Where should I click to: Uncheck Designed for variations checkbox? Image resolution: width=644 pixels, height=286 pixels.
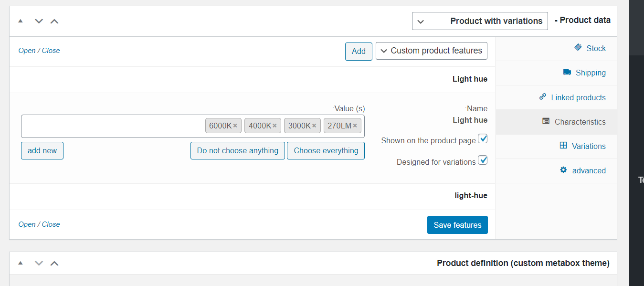(483, 160)
